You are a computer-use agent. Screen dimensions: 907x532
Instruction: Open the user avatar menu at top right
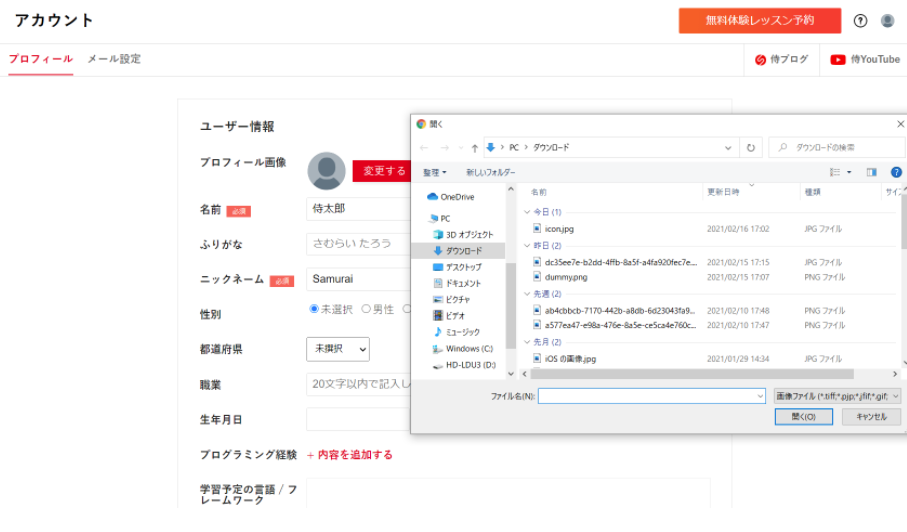click(887, 21)
